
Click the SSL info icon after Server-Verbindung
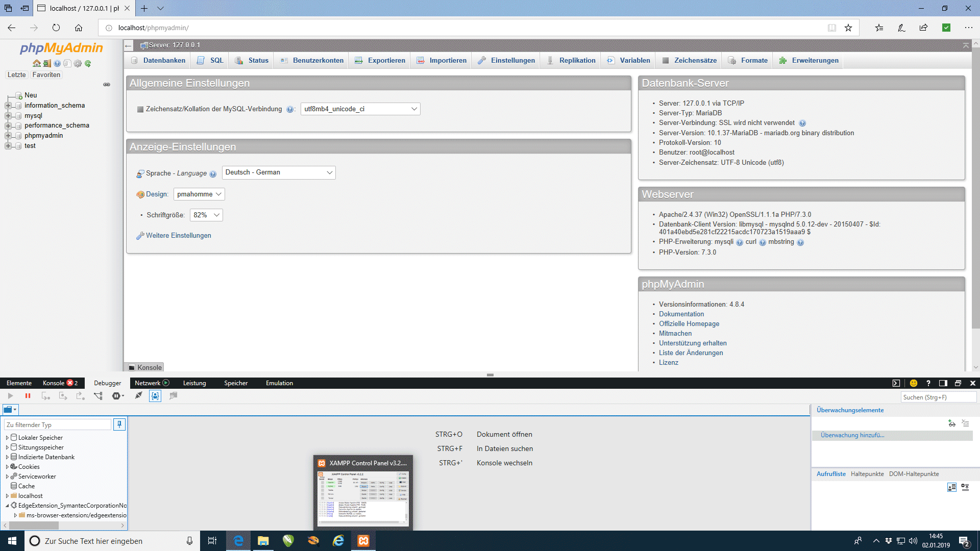click(x=802, y=123)
